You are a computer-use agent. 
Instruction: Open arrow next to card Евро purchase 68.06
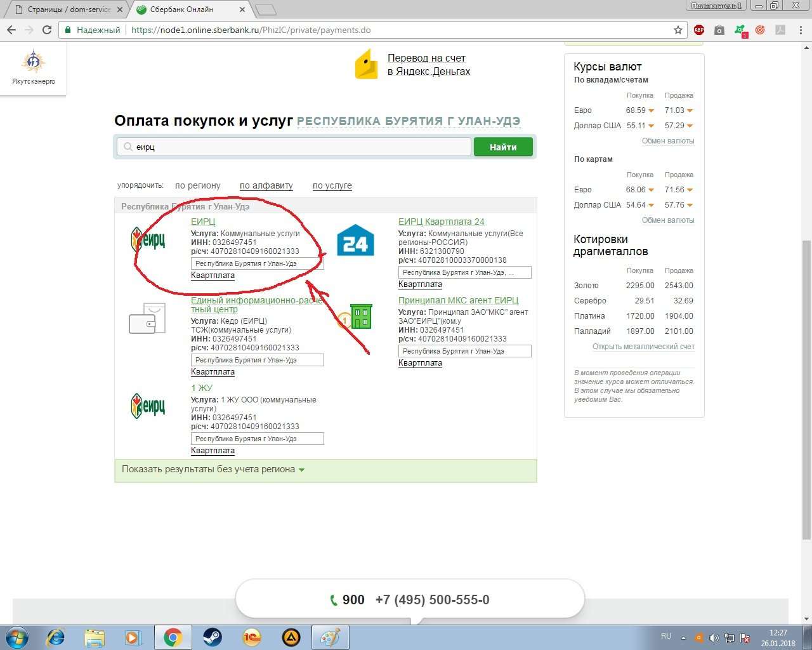pyautogui.click(x=651, y=190)
